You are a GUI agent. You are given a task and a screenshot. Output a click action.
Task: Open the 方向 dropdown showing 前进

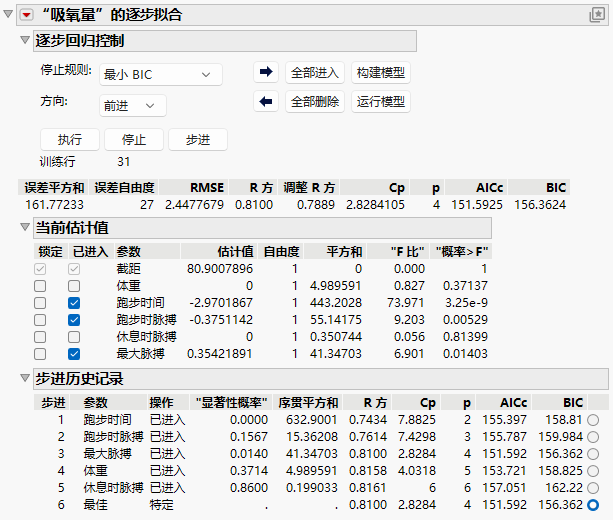[x=133, y=106]
